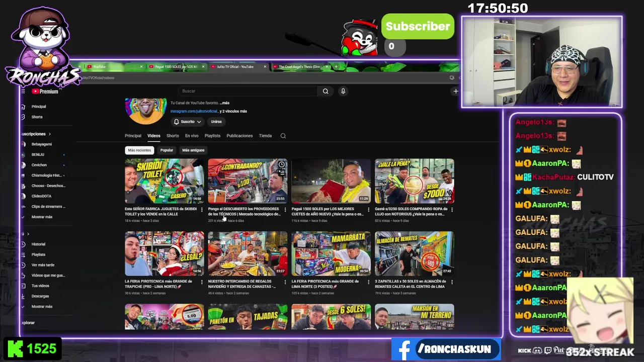Open menu for Pagué 1500 SOLES video
Image resolution: width=644 pixels, height=362 pixels.
point(368,210)
